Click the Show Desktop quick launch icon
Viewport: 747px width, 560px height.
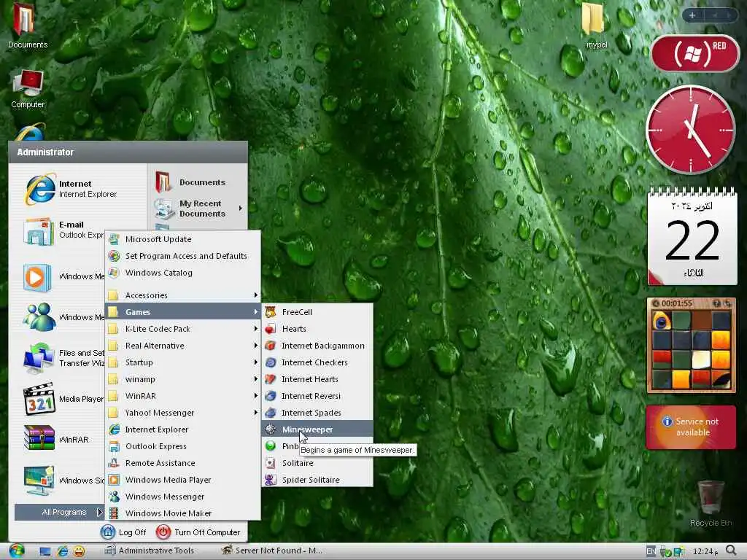pyautogui.click(x=45, y=551)
